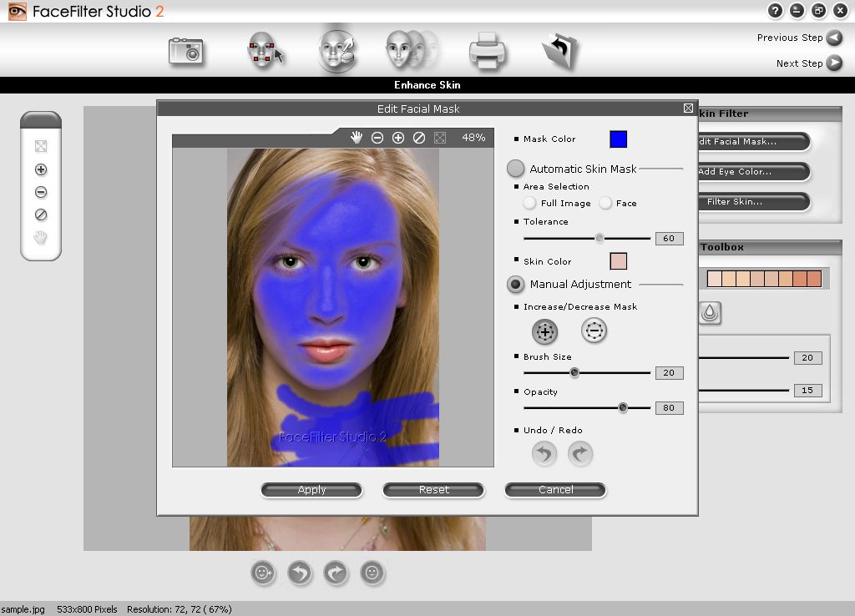
Task: Adjust the Opacity slider handle
Action: pos(623,408)
